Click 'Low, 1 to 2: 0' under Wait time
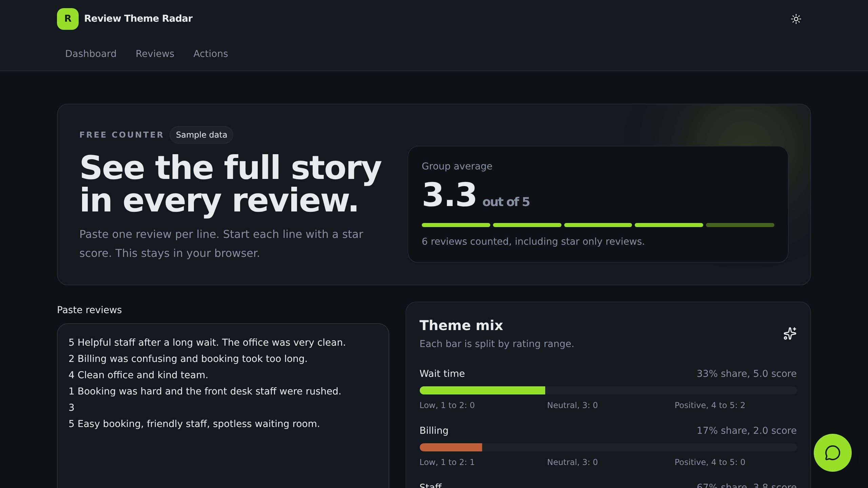 [x=447, y=405]
